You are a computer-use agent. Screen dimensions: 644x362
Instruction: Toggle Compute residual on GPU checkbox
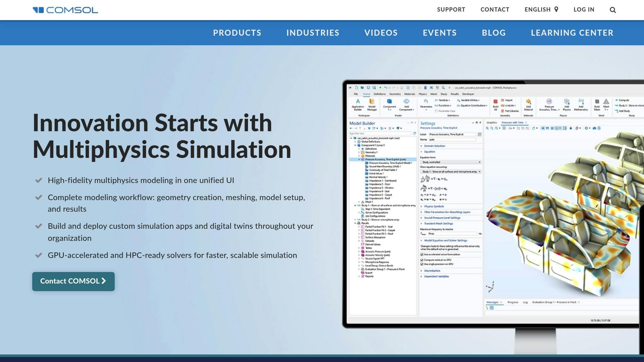pyautogui.click(x=422, y=260)
